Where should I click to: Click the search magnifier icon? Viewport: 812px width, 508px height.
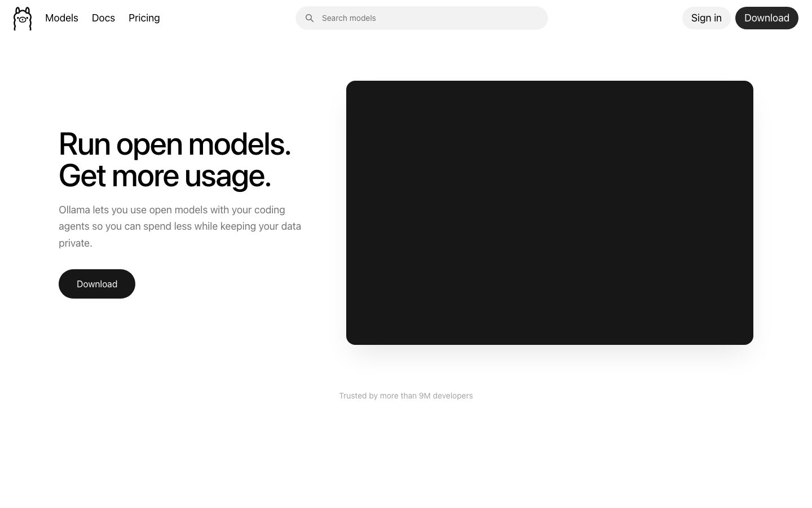click(x=310, y=18)
